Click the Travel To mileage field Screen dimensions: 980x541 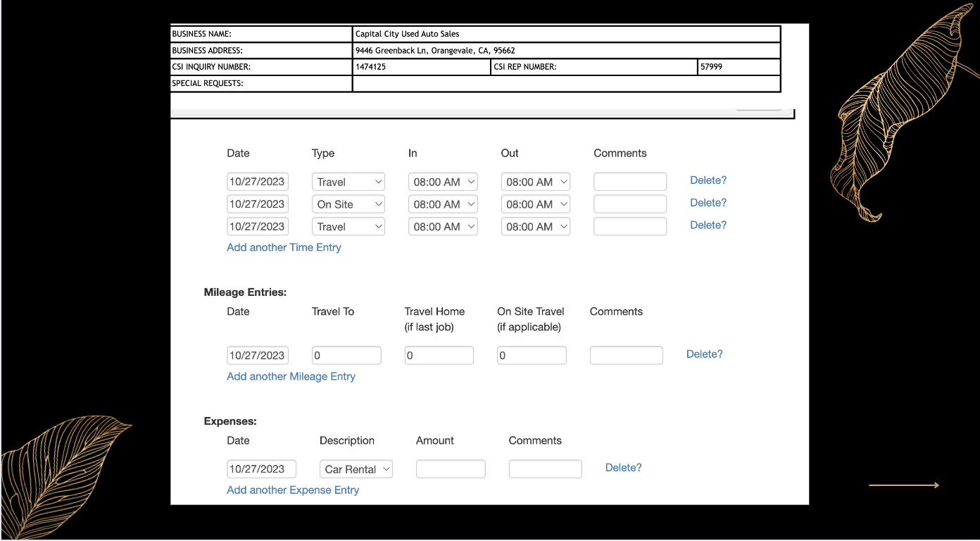pyautogui.click(x=346, y=356)
